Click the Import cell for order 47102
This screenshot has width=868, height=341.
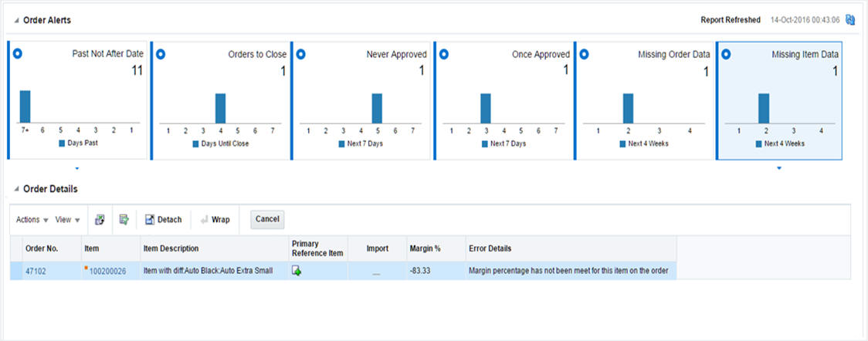[376, 271]
